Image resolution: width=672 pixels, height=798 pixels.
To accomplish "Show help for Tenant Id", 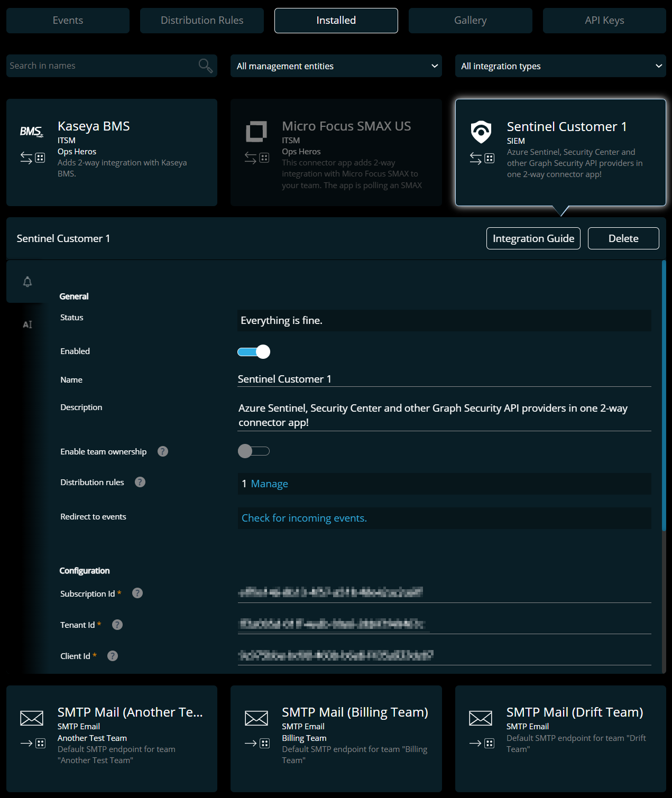I will click(x=117, y=625).
